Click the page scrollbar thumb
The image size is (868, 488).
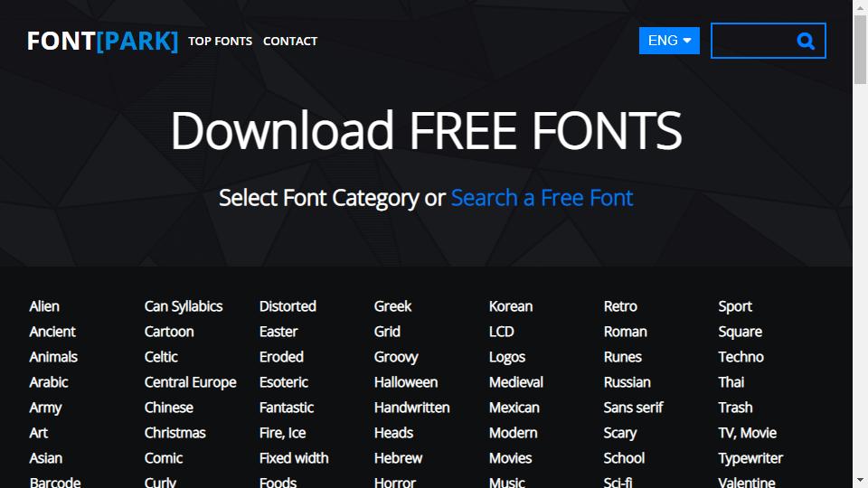coord(860,50)
